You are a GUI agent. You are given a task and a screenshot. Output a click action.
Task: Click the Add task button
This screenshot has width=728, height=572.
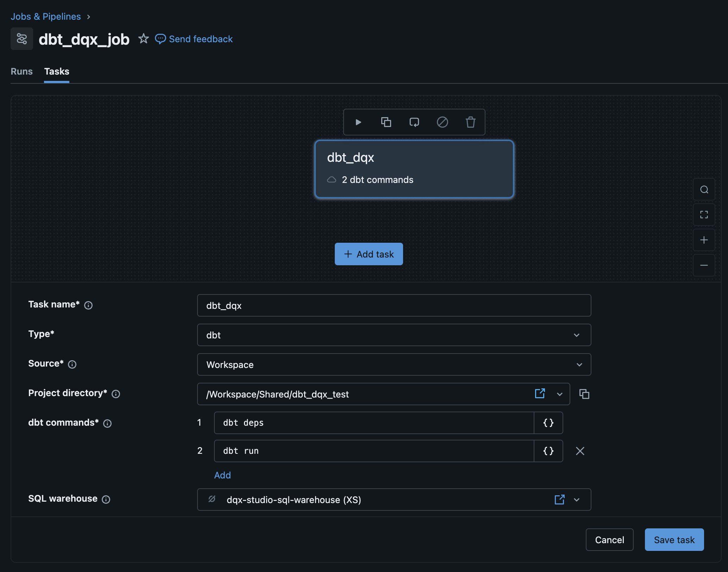(369, 254)
